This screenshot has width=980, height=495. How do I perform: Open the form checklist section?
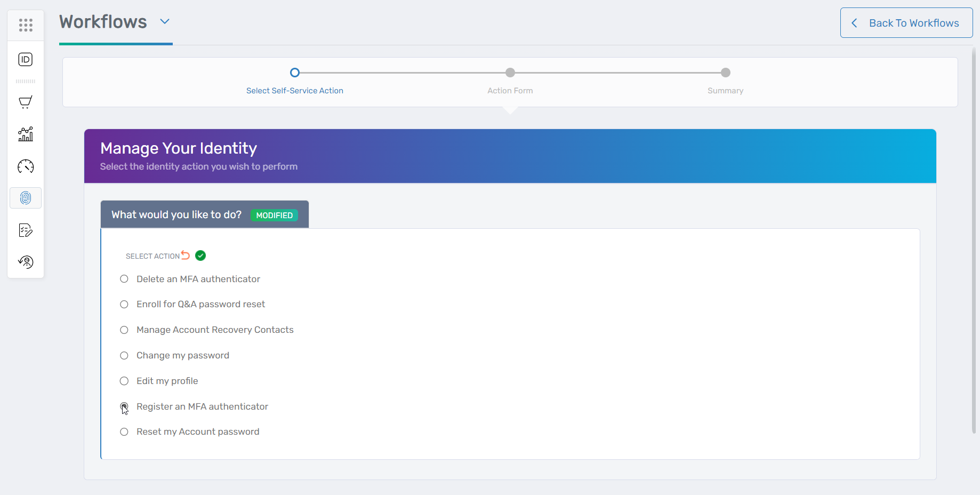pyautogui.click(x=25, y=230)
